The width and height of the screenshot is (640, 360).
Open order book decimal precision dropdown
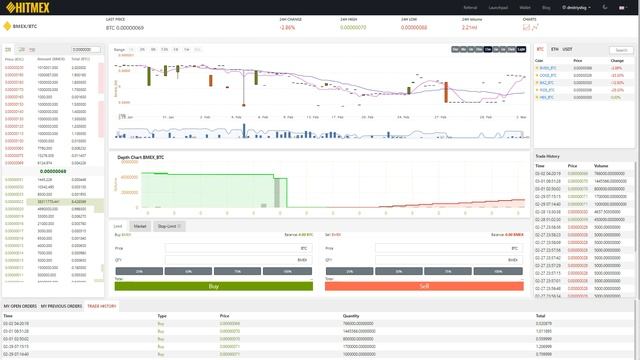pos(86,49)
